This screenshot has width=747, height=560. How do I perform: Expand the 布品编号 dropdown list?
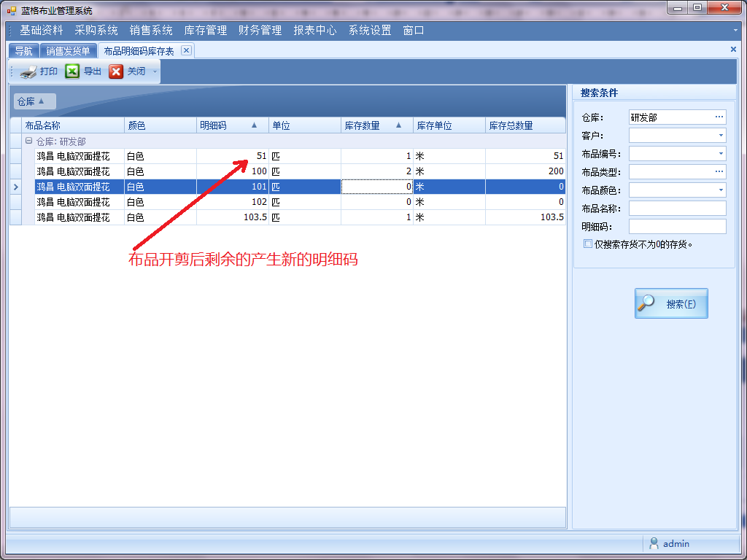pos(721,154)
